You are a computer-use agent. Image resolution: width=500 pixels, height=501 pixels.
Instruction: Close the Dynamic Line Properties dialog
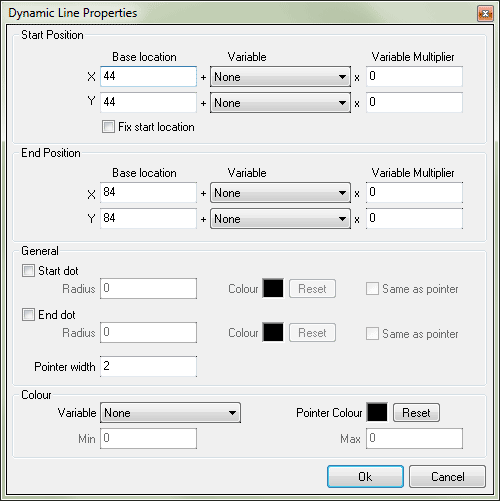click(x=485, y=14)
